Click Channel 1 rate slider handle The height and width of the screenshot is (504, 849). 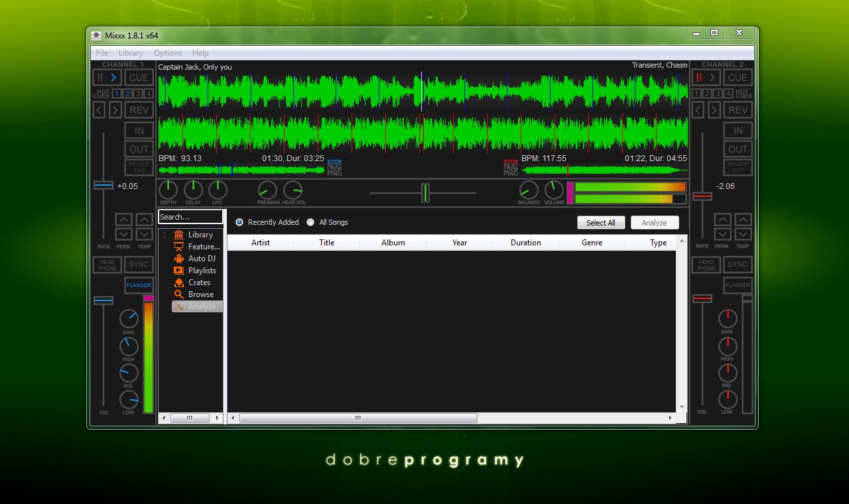[103, 185]
